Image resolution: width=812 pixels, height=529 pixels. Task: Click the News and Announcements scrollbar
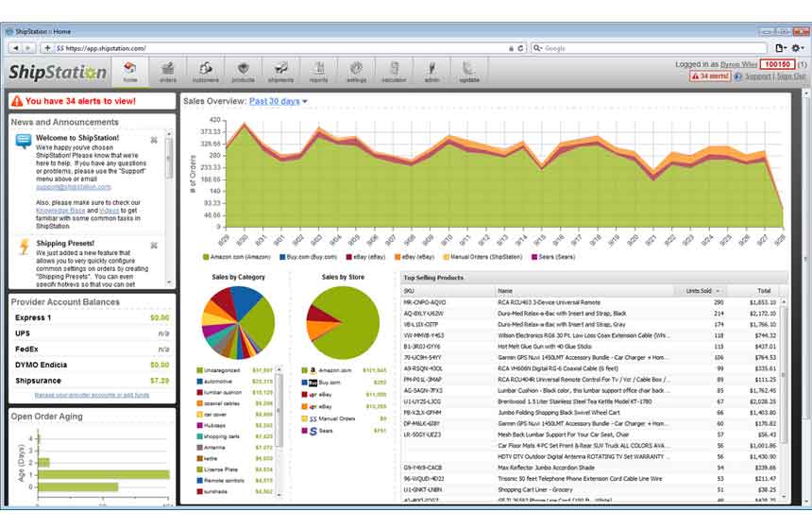click(169, 207)
